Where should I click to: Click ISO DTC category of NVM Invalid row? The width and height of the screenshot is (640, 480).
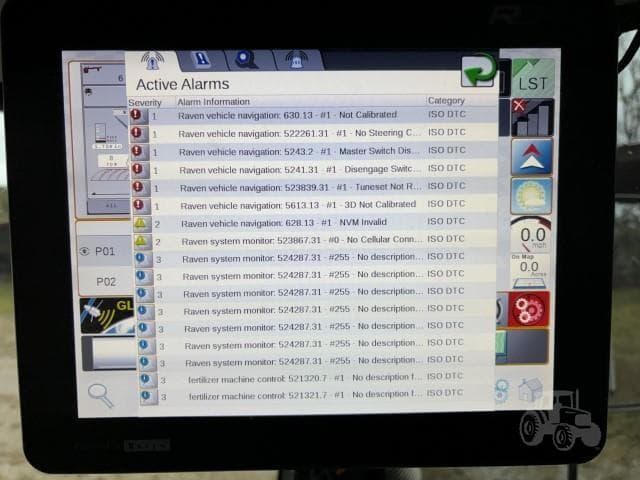click(x=446, y=221)
